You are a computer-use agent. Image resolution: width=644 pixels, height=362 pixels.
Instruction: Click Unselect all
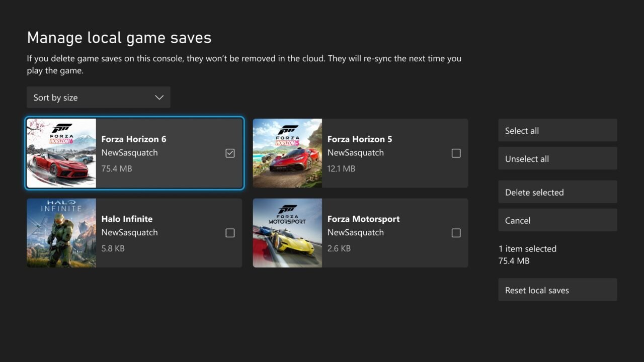tap(557, 159)
